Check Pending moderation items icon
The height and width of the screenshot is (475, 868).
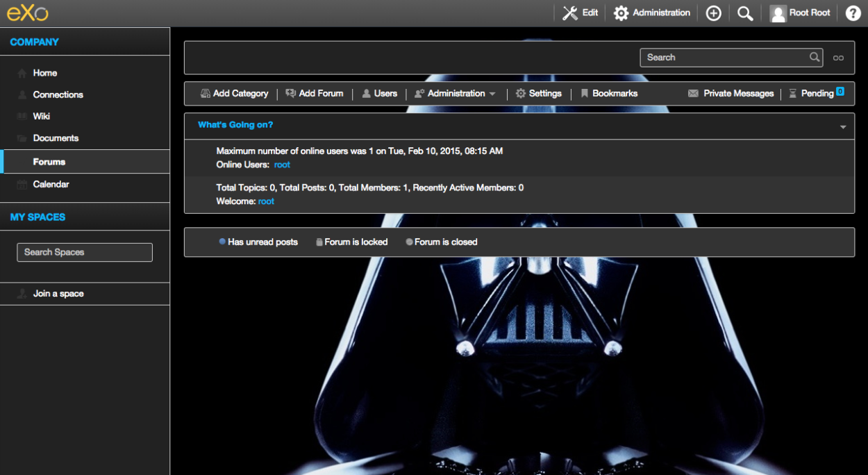(x=793, y=93)
